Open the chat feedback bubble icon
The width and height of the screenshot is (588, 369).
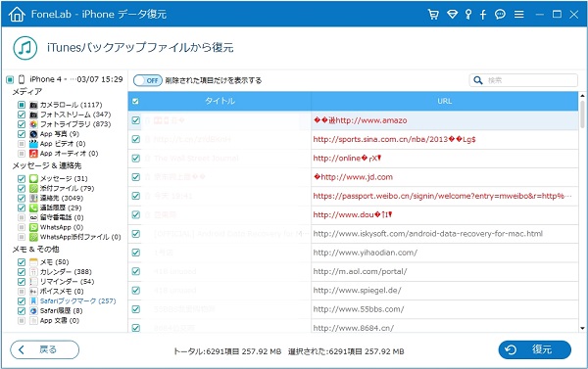pos(500,15)
